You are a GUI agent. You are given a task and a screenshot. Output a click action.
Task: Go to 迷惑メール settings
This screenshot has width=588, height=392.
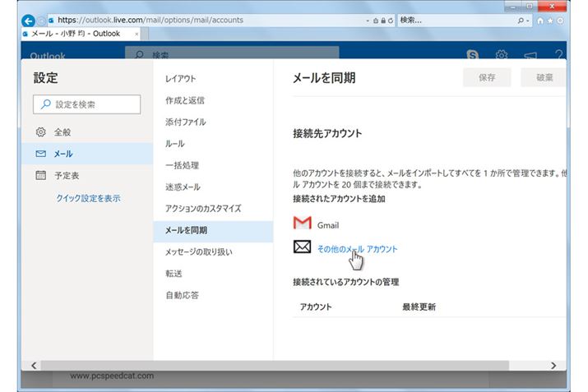coord(183,187)
